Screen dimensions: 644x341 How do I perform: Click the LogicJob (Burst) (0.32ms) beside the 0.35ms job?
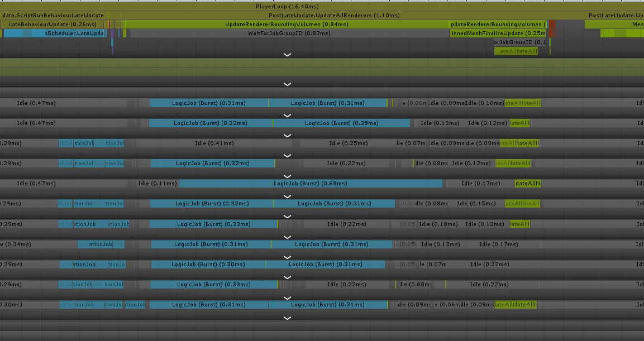tap(211, 123)
